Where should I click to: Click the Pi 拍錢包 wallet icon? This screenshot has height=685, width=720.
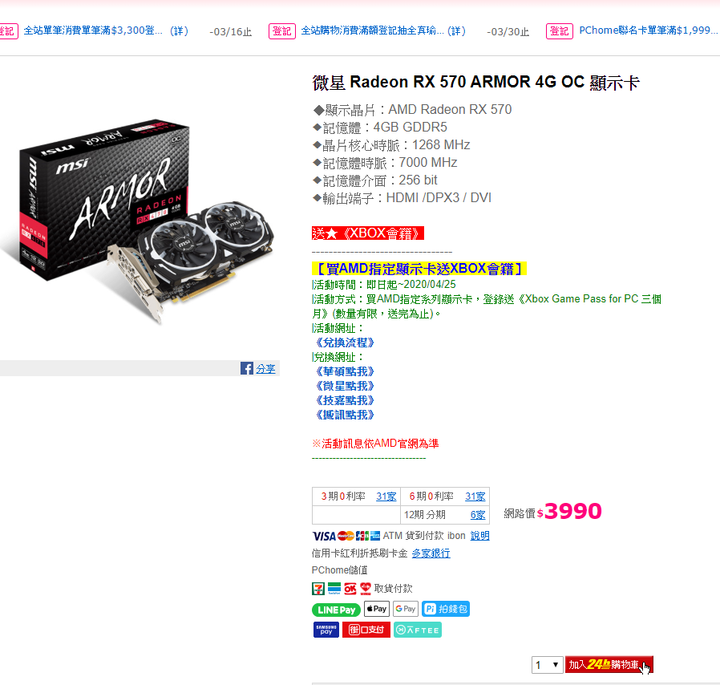click(x=446, y=609)
